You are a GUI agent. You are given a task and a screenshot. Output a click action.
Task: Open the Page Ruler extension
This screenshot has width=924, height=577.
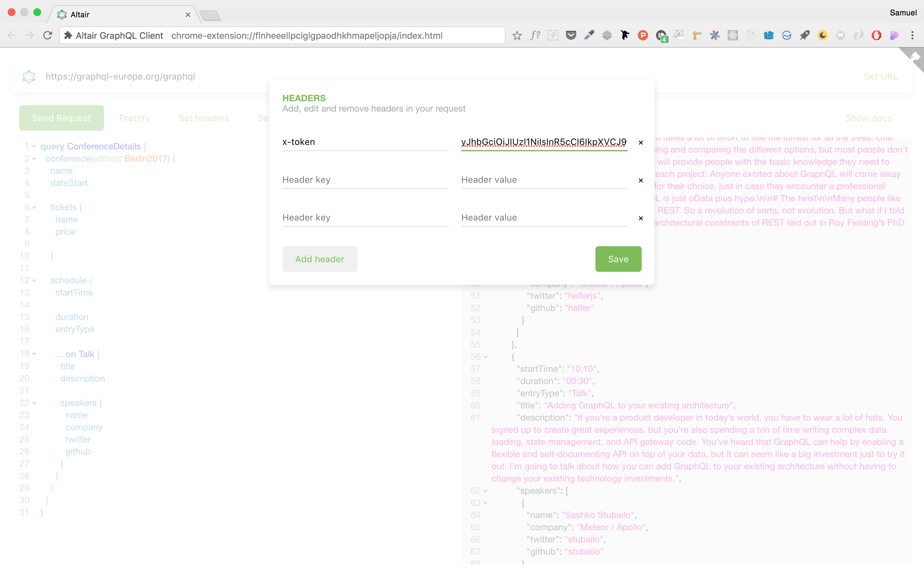coord(697,35)
